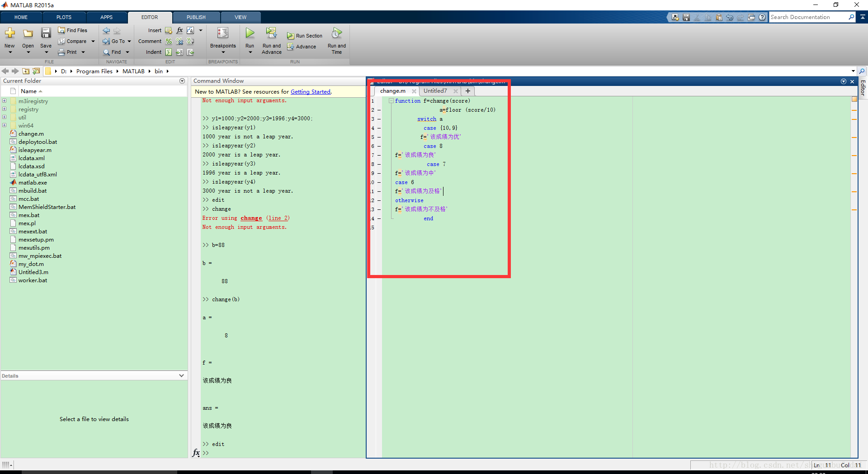The image size is (868, 474).
Task: Click the Smart Indent icon
Action: coord(169,52)
